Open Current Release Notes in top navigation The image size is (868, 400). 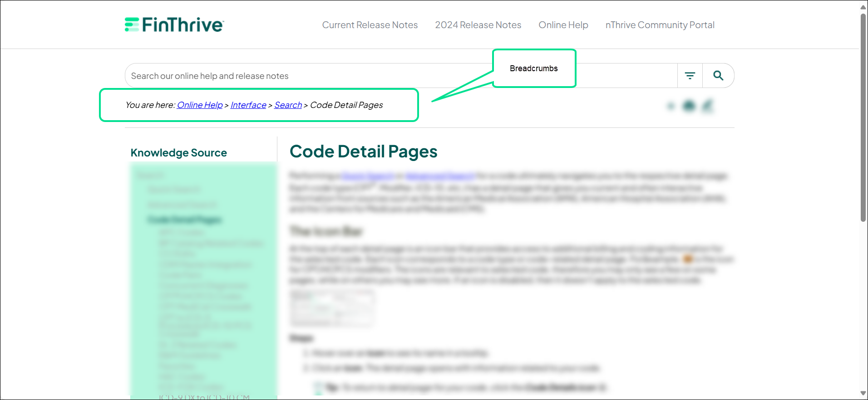(370, 25)
